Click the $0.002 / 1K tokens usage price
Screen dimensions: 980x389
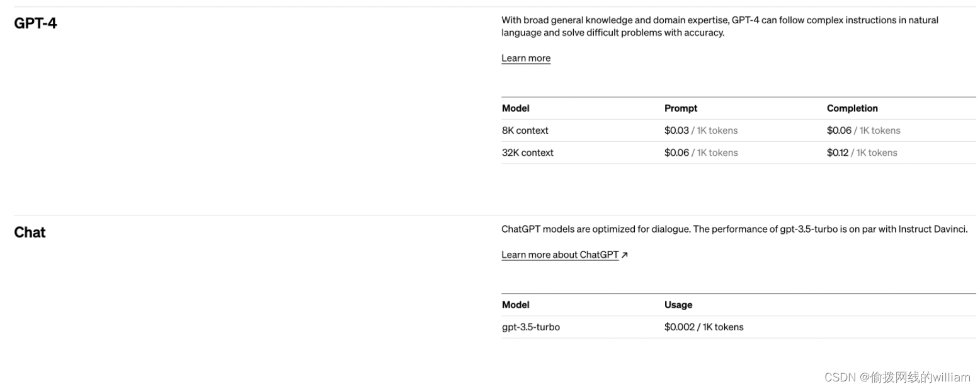tap(704, 327)
